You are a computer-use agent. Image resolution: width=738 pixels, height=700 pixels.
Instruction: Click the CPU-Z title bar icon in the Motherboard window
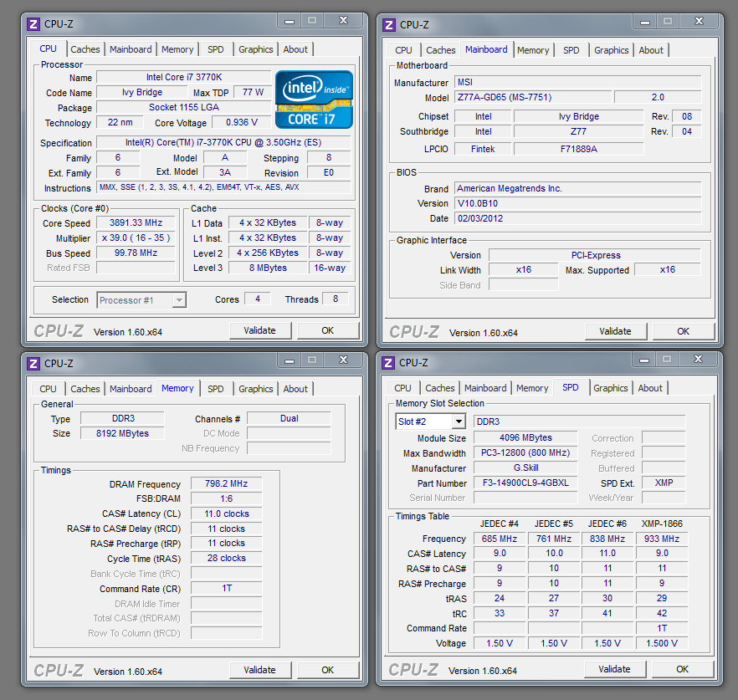pyautogui.click(x=389, y=25)
